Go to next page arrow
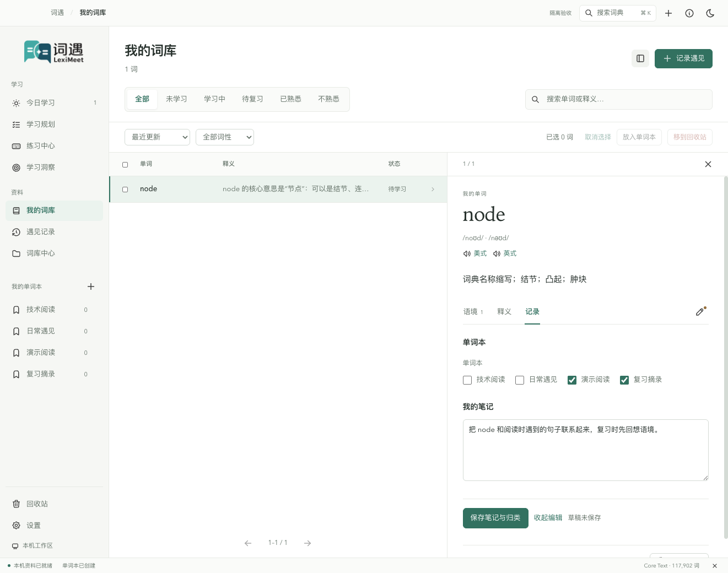728x573 pixels. point(308,543)
